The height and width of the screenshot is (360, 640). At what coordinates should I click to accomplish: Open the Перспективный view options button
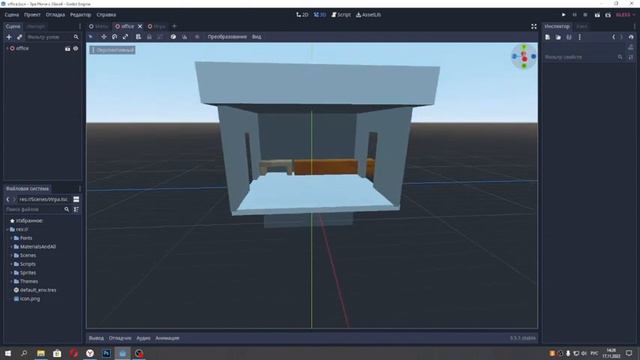pos(113,50)
